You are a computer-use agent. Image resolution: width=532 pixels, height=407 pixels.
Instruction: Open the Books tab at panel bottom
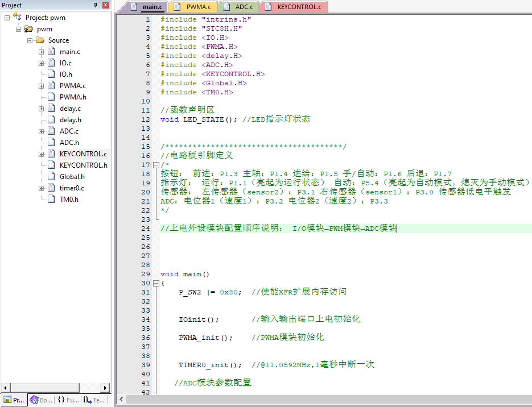tap(41, 400)
